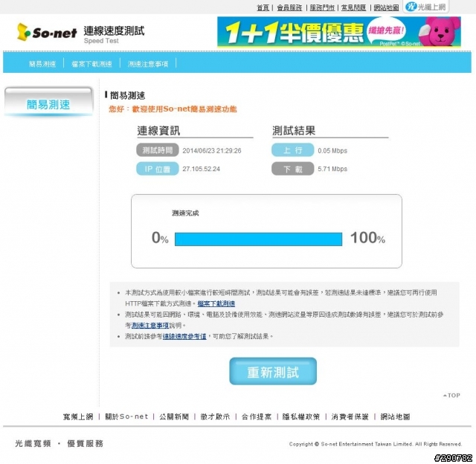Click the blue speed test progress bar
This screenshot has width=476, height=464.
coord(258,239)
